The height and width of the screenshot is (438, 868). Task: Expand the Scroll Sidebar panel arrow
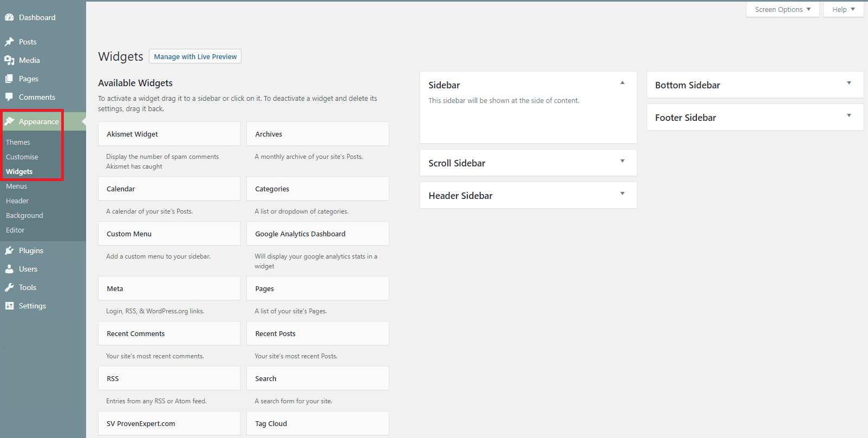[x=622, y=161]
